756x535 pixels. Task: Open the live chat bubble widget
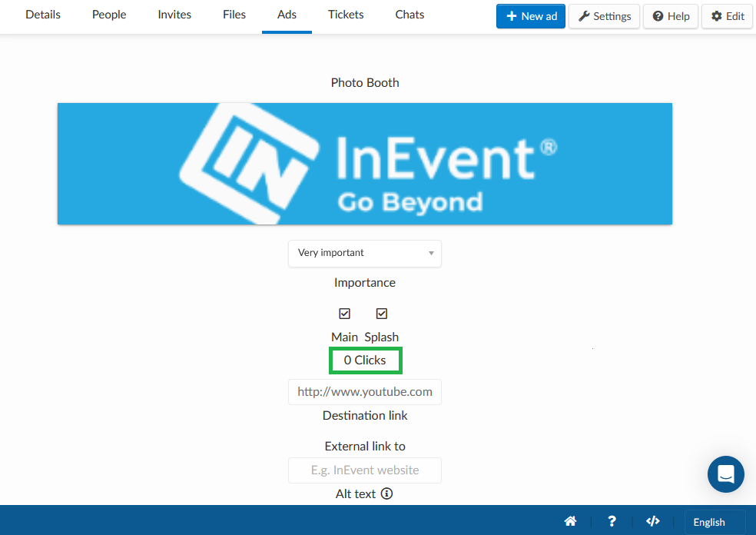pos(725,474)
